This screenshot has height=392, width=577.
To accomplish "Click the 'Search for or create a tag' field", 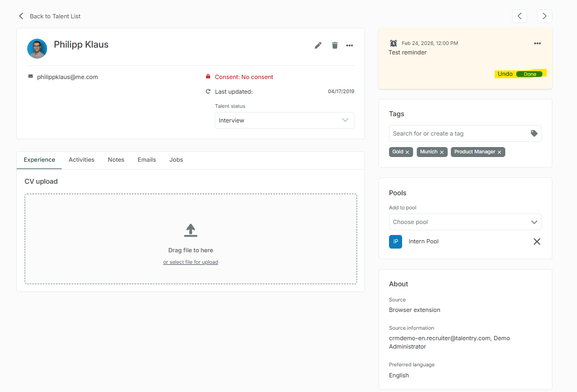I will pyautogui.click(x=458, y=133).
